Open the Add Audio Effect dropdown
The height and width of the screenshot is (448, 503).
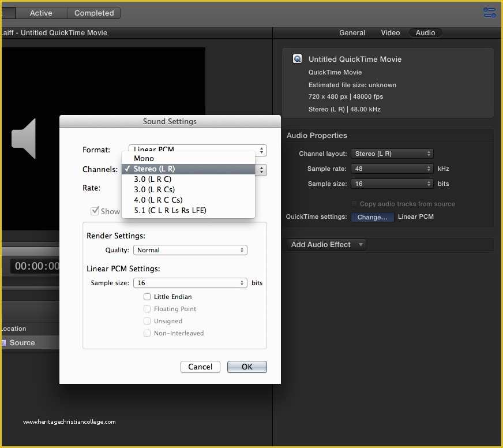pyautogui.click(x=326, y=245)
